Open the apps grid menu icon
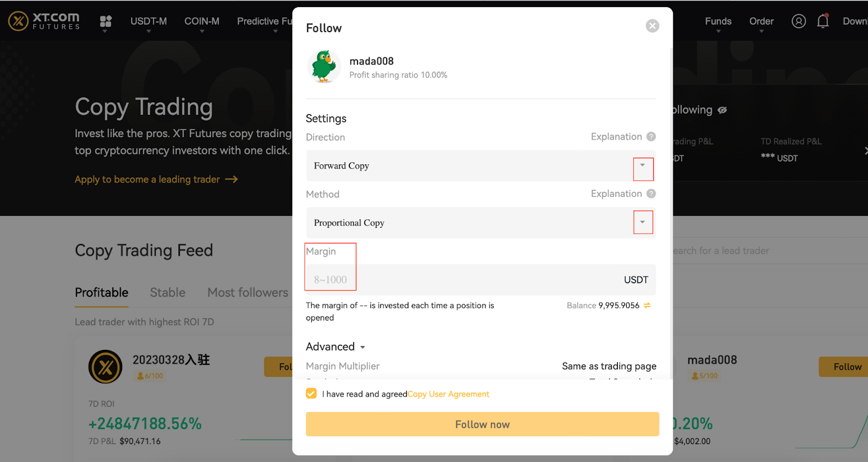 click(x=106, y=21)
